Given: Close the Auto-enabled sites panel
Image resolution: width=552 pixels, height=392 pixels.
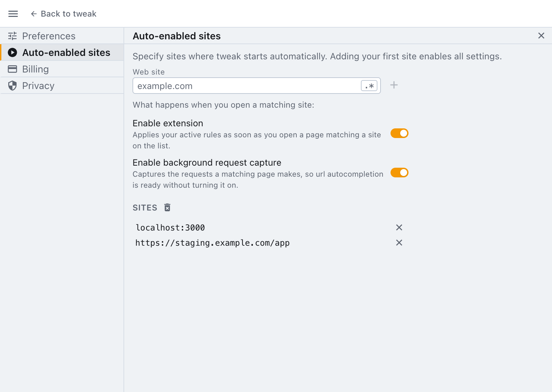Looking at the screenshot, I should (541, 36).
